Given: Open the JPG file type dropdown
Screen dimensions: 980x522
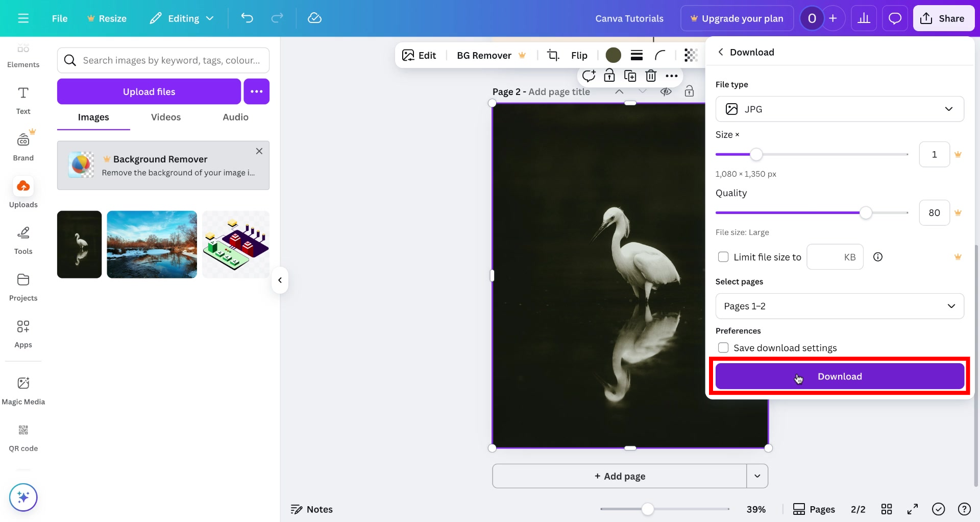Looking at the screenshot, I should click(x=840, y=109).
